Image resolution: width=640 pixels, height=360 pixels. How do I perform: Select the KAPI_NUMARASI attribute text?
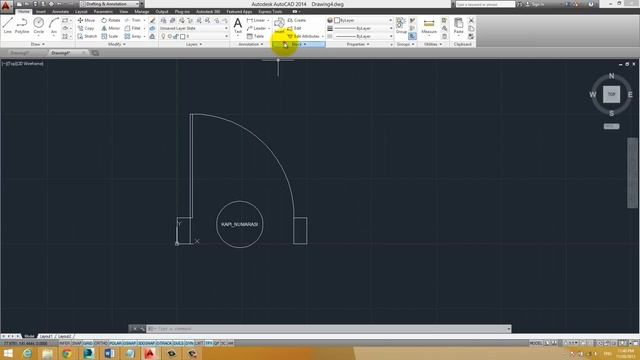(x=240, y=224)
